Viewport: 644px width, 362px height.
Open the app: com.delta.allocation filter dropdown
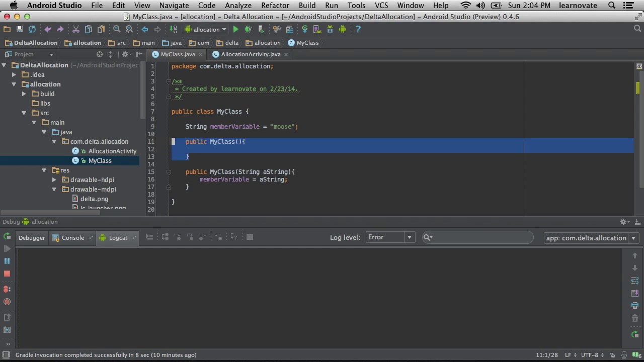[x=592, y=238]
